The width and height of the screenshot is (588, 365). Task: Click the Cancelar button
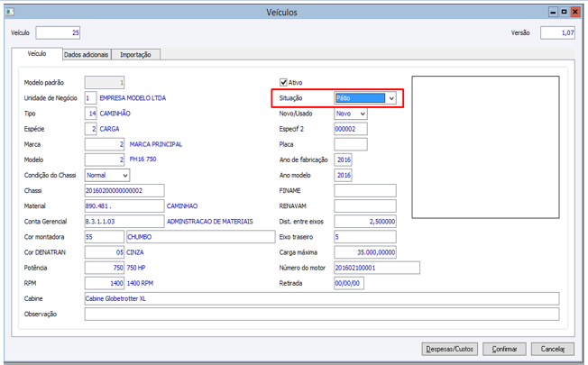(552, 349)
